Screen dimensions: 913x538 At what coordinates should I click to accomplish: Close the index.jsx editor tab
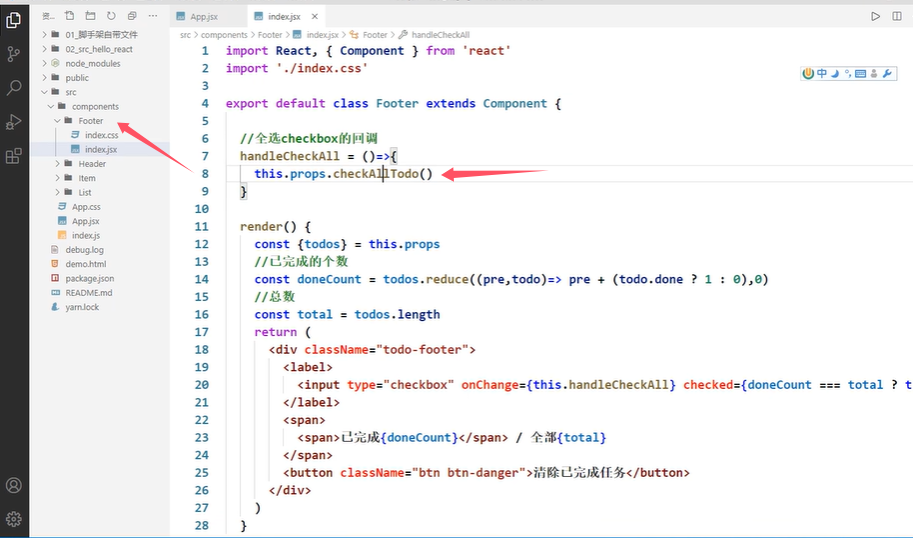pos(315,16)
